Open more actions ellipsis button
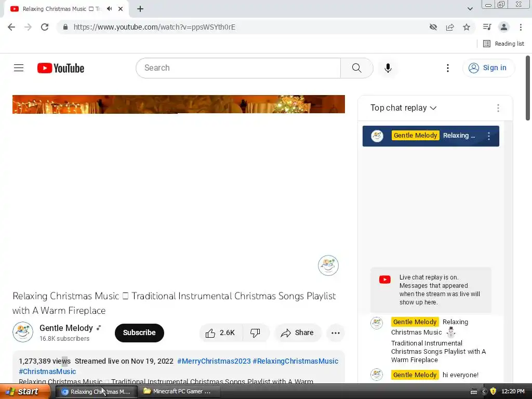Image resolution: width=532 pixels, height=399 pixels. click(335, 333)
